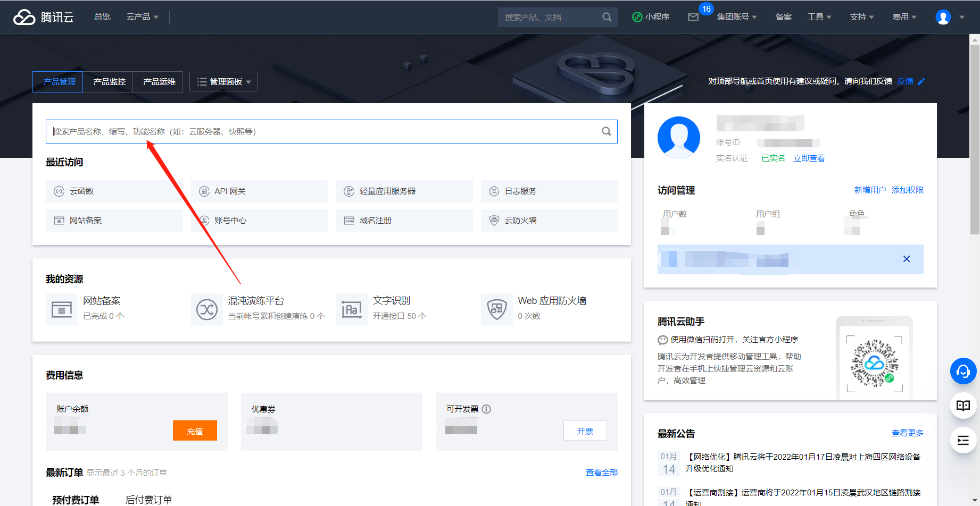980x506 pixels.
Task: Click the 充值 recharge button
Action: (195, 431)
